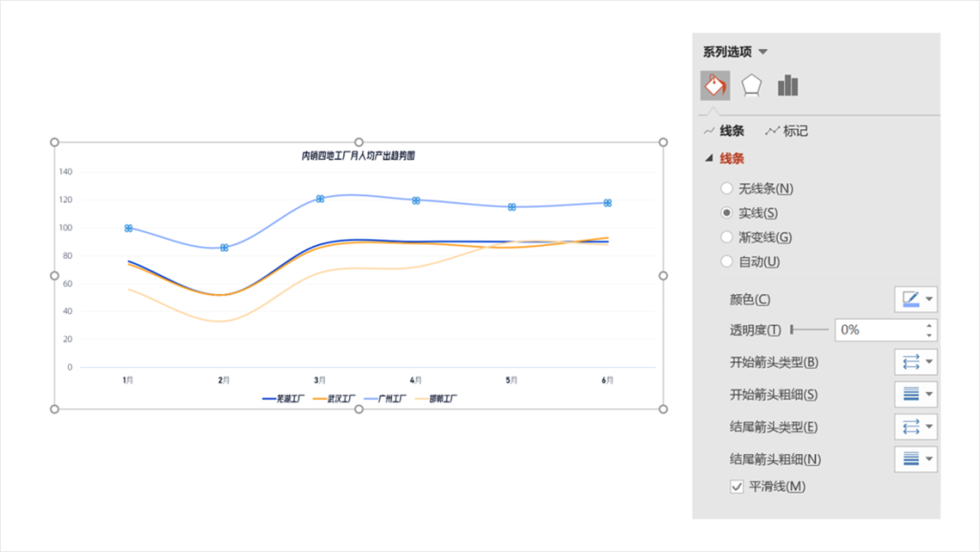
Task: Open the 开始箭头类型(B) dropdown
Action: tap(916, 362)
